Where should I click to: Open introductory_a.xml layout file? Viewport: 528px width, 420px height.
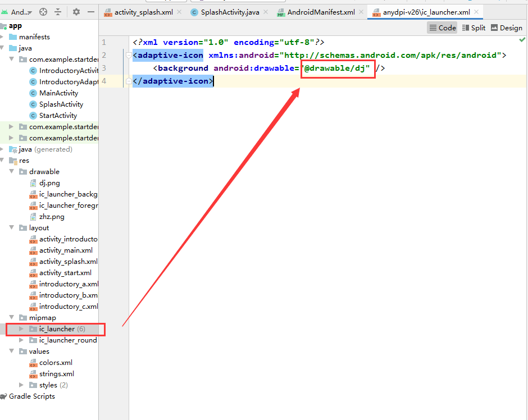[x=69, y=284]
